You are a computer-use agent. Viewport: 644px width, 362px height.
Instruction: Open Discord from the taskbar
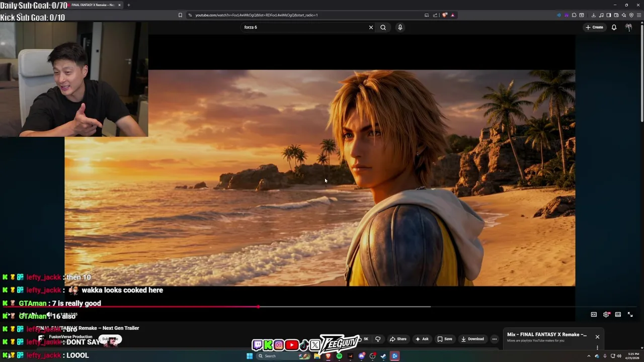tap(361, 356)
